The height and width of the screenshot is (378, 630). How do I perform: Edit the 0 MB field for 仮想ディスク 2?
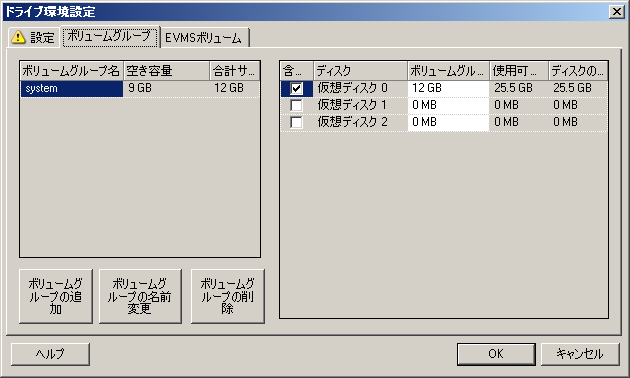[448, 122]
